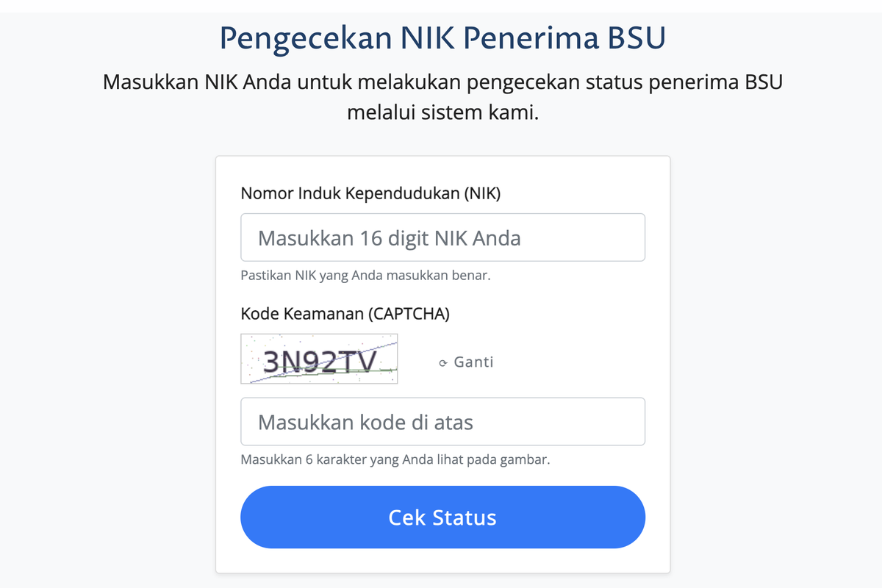This screenshot has width=882, height=588.
Task: Focus the CAPTCHA code input field
Action: click(x=442, y=422)
